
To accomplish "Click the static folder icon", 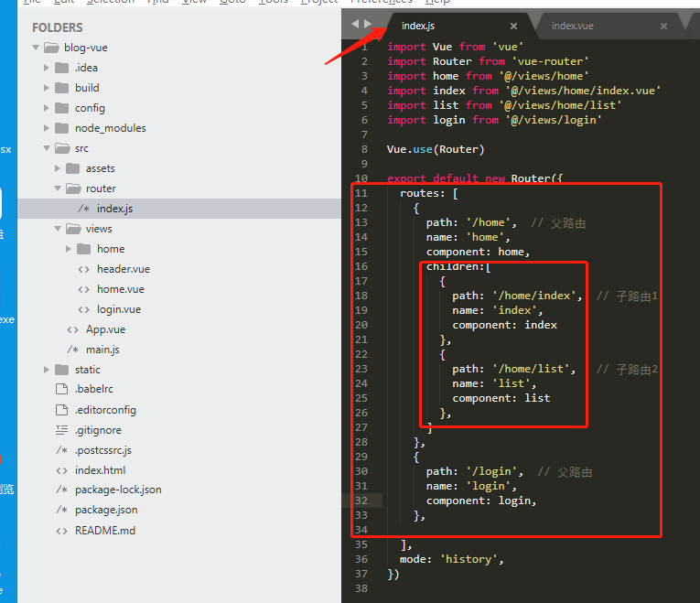I will pyautogui.click(x=61, y=370).
